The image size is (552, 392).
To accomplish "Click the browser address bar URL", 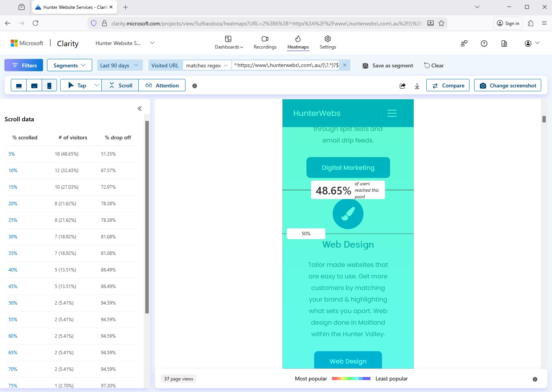I will click(267, 23).
